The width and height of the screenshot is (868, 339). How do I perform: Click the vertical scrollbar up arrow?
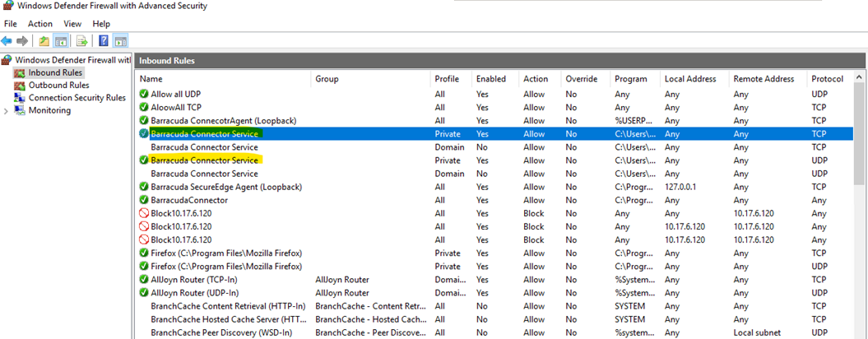coord(859,77)
